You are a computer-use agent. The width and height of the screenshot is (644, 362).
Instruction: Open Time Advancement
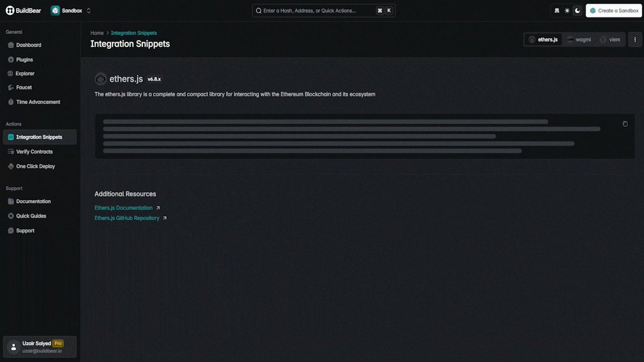(x=40, y=102)
